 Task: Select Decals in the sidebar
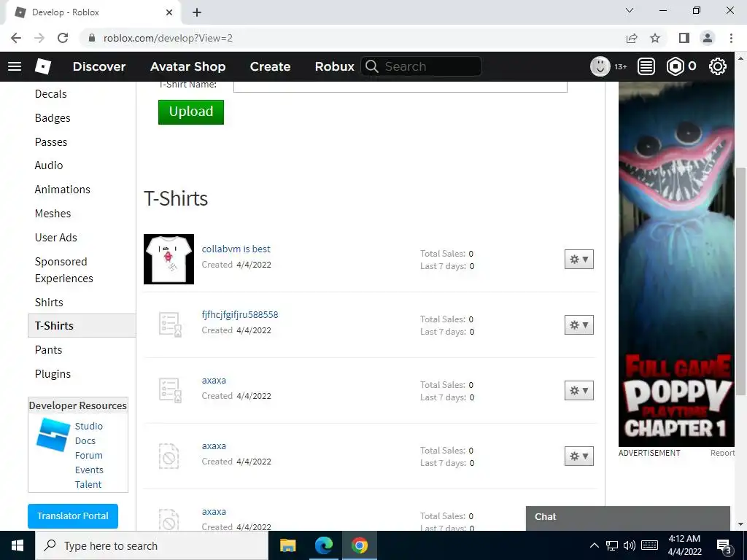click(50, 94)
